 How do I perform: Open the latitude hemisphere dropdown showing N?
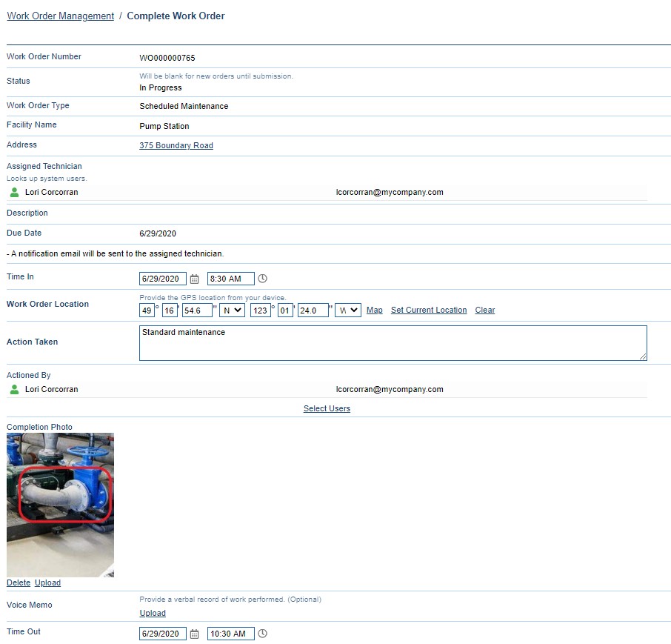pyautogui.click(x=231, y=310)
